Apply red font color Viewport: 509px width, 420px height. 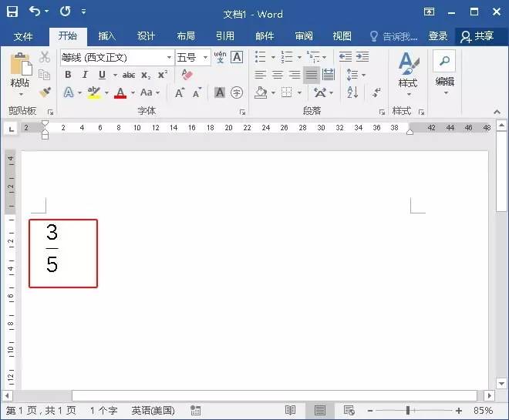click(x=120, y=92)
